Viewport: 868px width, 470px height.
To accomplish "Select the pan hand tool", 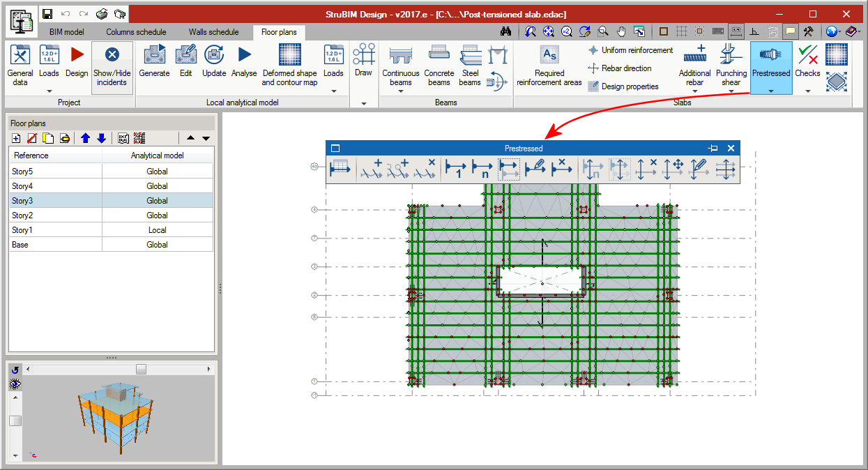I will 621,32.
